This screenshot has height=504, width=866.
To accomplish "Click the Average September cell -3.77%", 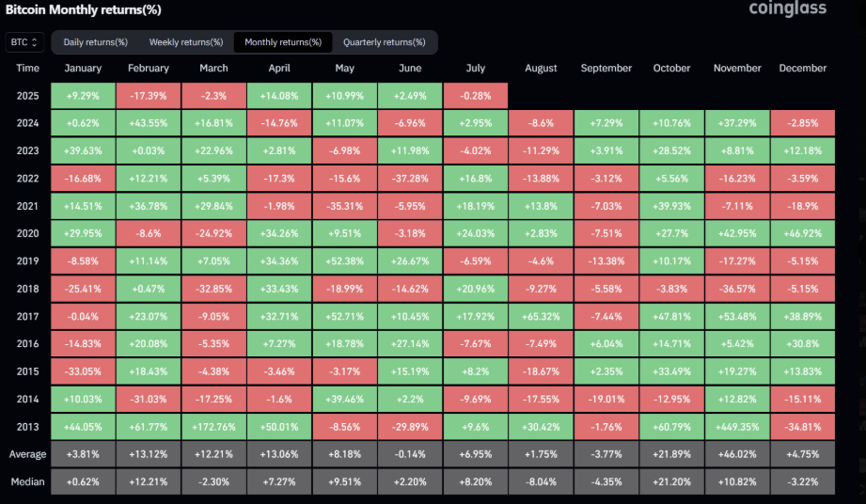I will point(606,454).
